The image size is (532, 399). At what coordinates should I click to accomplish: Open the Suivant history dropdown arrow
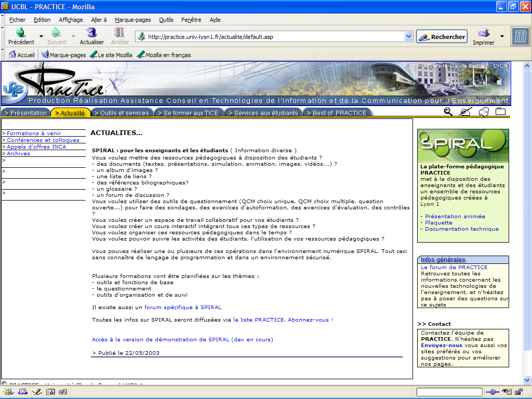[x=73, y=36]
